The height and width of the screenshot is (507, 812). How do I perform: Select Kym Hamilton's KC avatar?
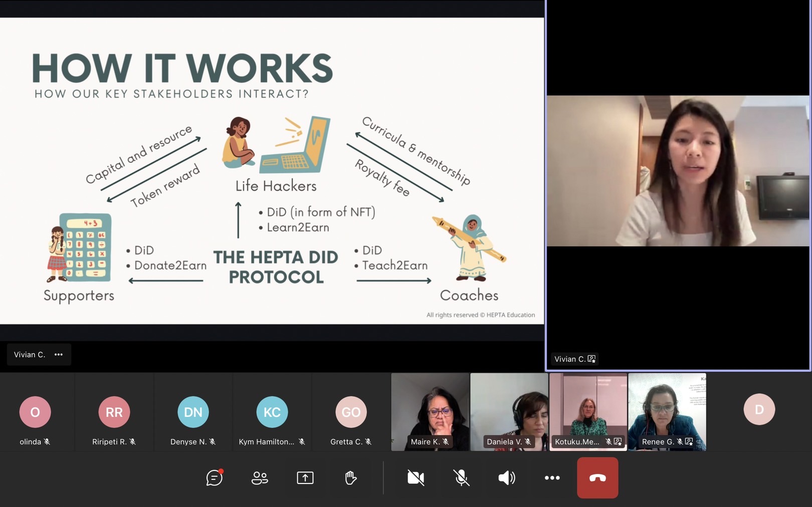(x=272, y=412)
